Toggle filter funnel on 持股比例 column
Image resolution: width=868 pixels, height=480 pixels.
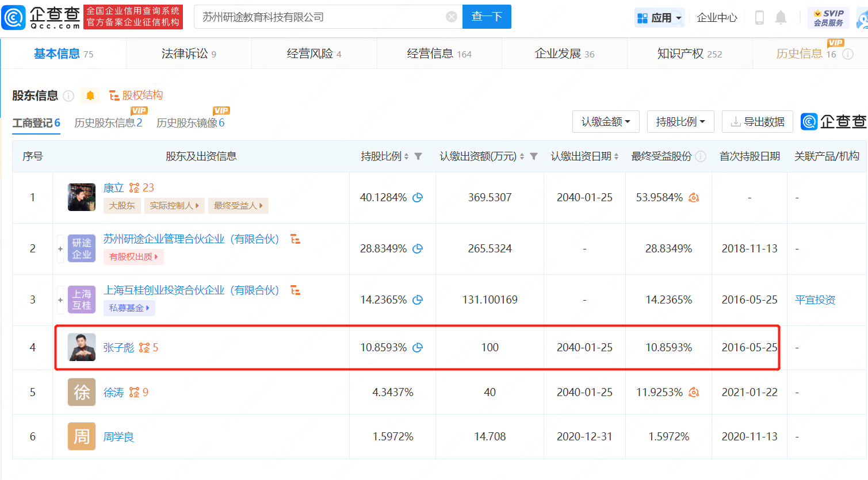click(418, 156)
